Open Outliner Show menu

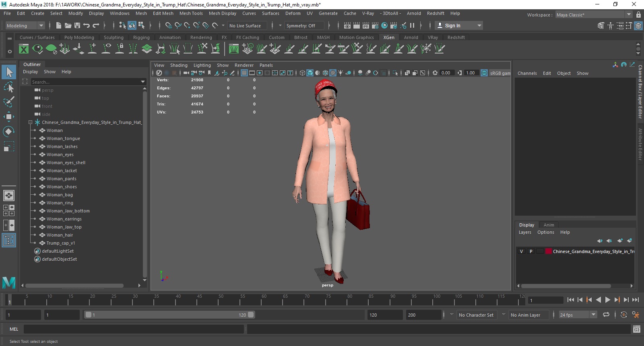pyautogui.click(x=50, y=72)
